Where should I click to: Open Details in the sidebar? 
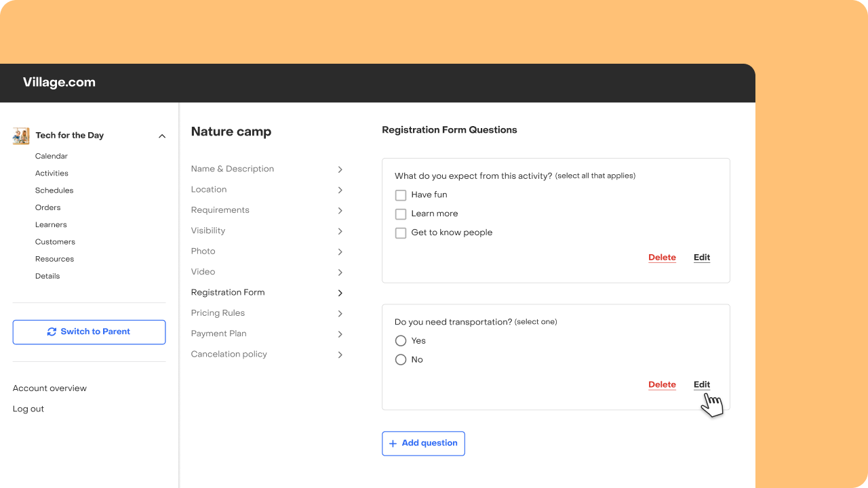tap(47, 277)
